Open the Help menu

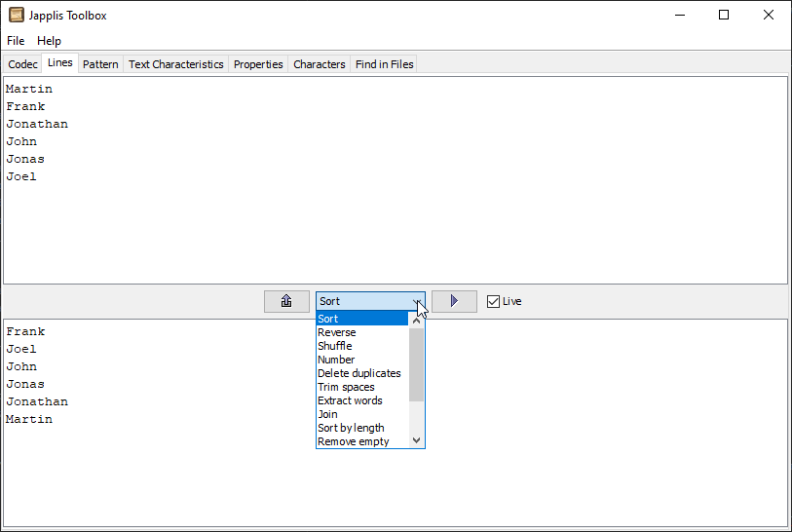pyautogui.click(x=49, y=41)
